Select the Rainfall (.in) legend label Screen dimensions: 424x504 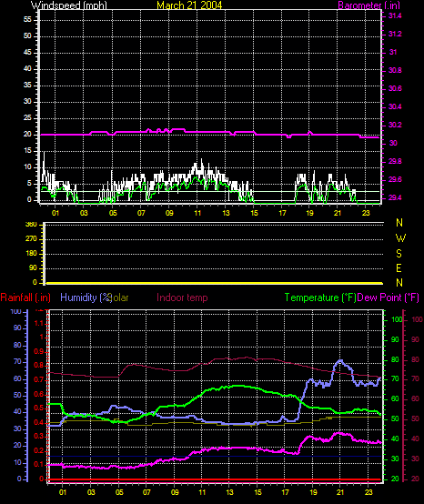point(25,297)
